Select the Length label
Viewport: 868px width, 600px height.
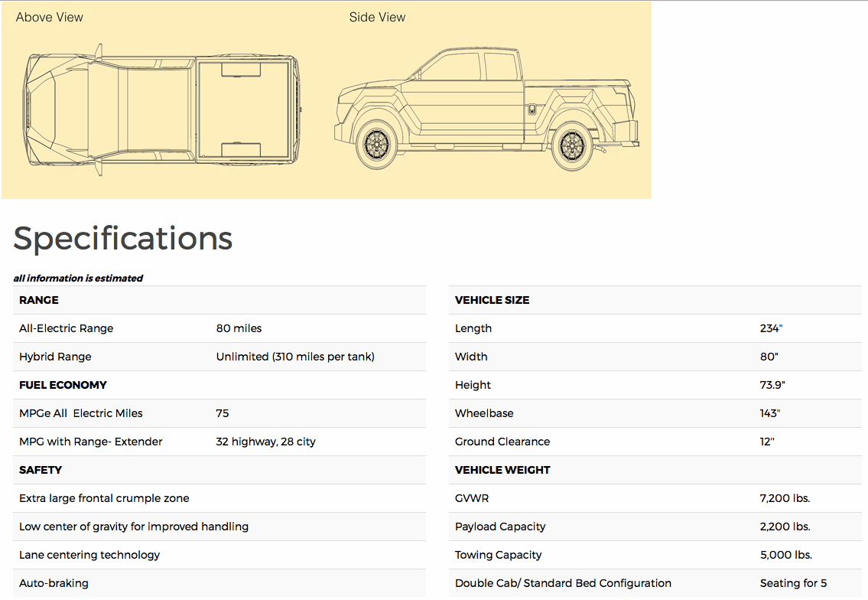[x=473, y=328]
